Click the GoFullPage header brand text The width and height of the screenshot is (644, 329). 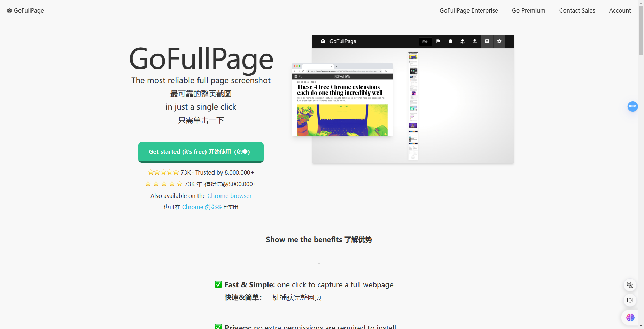[x=29, y=10]
